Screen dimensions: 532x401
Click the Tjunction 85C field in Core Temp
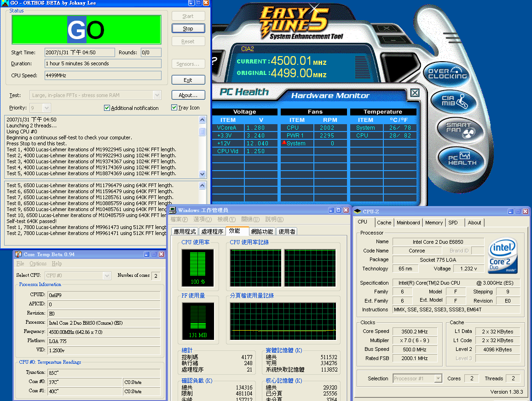click(104, 373)
